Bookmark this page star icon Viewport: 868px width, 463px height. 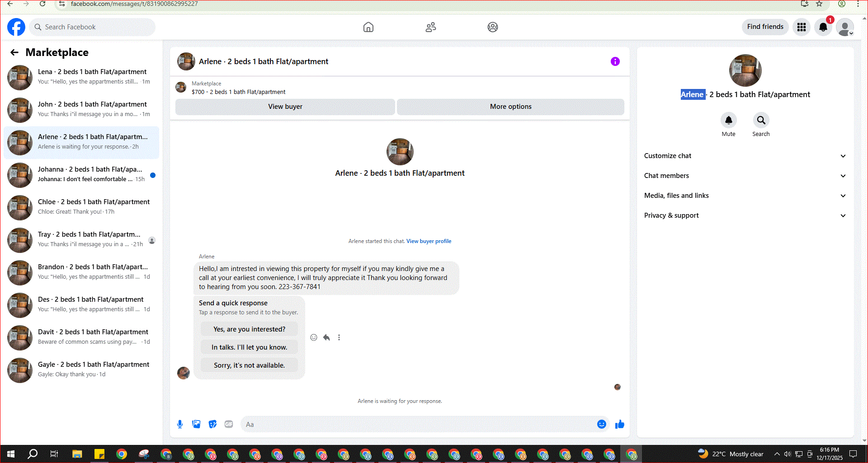pyautogui.click(x=819, y=4)
